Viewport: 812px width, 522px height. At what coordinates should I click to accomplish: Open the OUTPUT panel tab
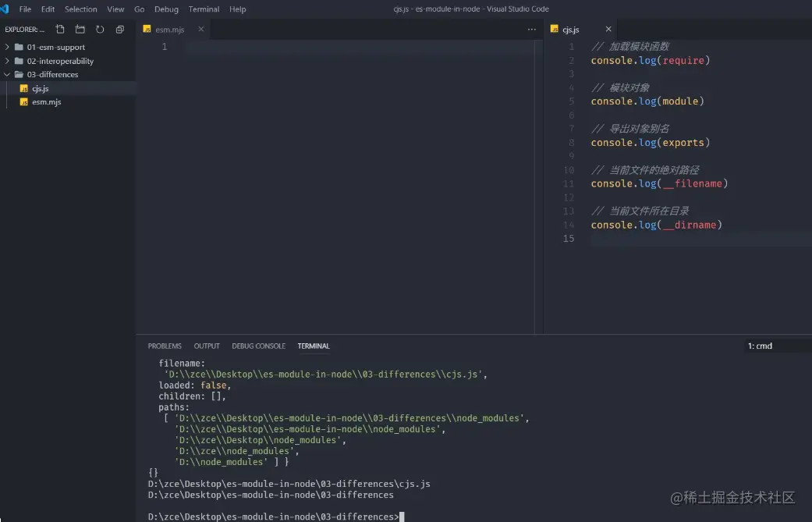(x=207, y=346)
